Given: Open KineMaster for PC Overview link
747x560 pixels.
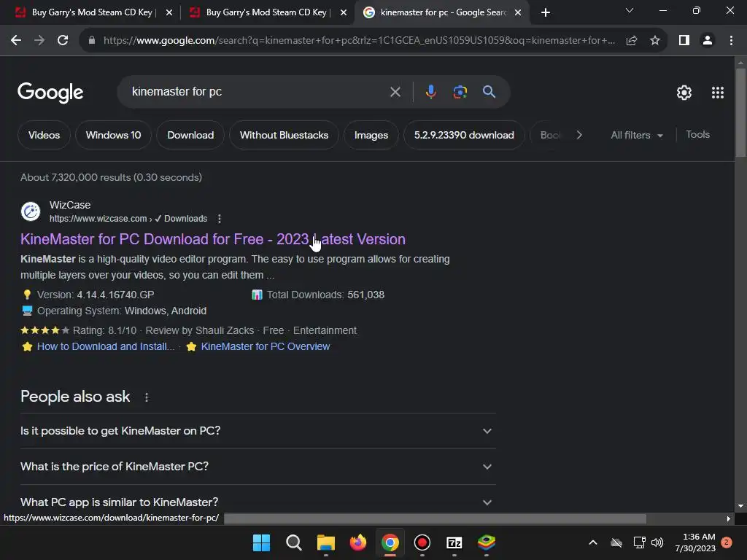Looking at the screenshot, I should [266, 346].
